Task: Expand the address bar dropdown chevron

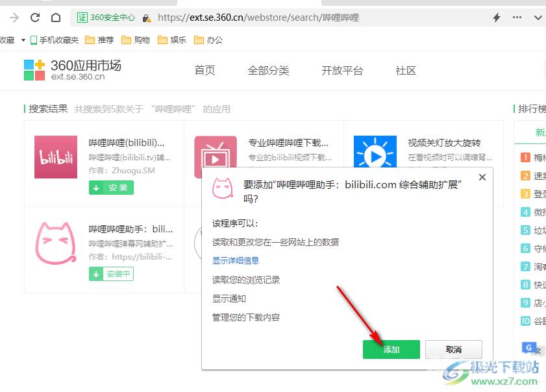Action: 538,18
